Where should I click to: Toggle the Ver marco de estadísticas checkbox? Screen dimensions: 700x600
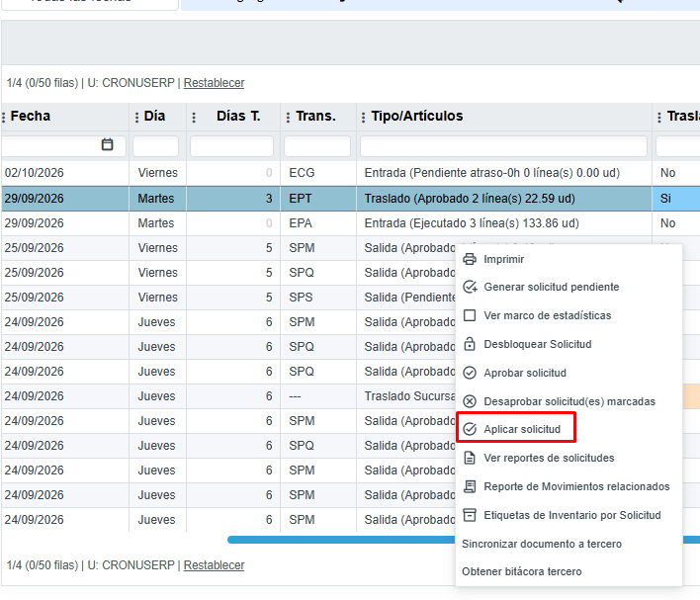coord(470,315)
